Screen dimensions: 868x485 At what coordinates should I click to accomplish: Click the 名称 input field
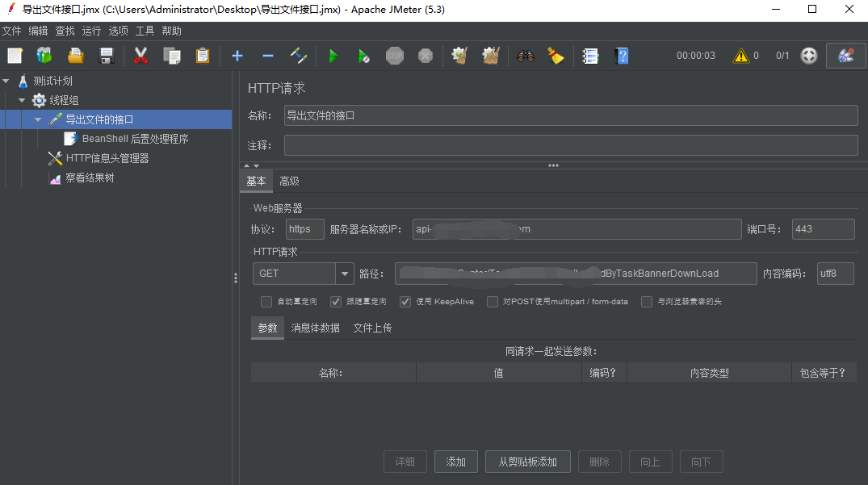[x=571, y=115]
